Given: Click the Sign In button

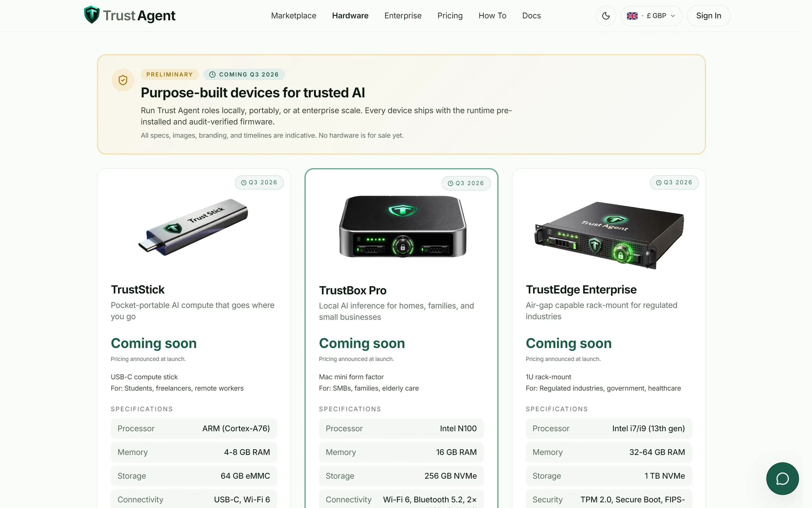Looking at the screenshot, I should coord(708,16).
